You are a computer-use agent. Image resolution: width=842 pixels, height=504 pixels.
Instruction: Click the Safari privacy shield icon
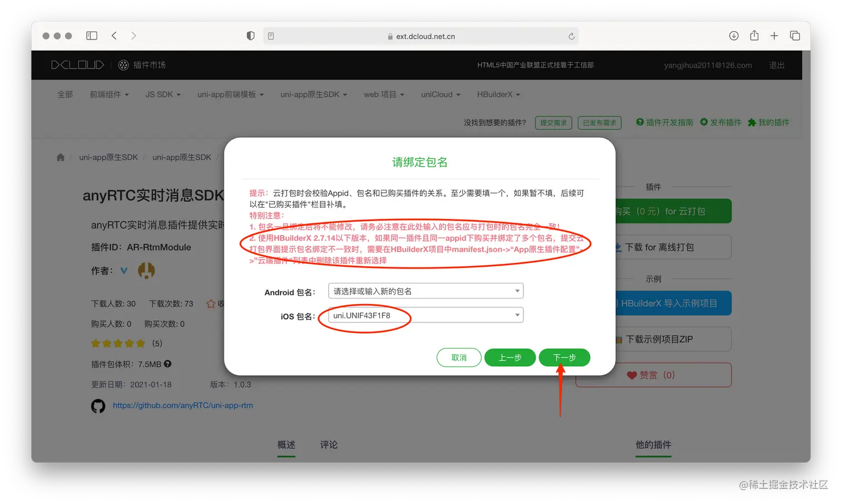tap(251, 35)
